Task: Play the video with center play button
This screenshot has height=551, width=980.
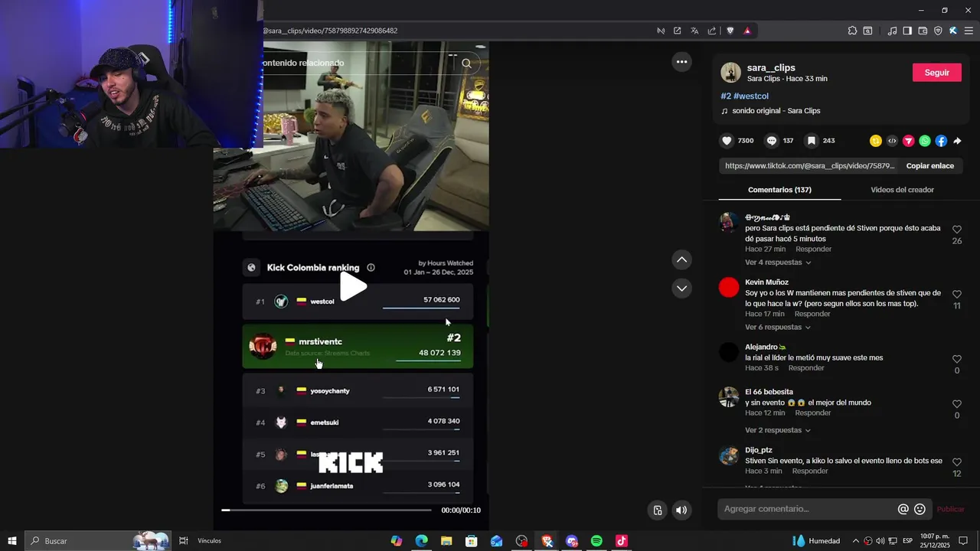Action: [353, 287]
